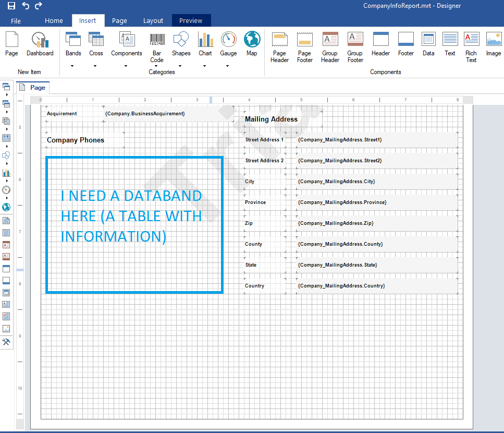
Task: Expand the arrow under the toolbox Bands icon
Action: tap(7, 95)
